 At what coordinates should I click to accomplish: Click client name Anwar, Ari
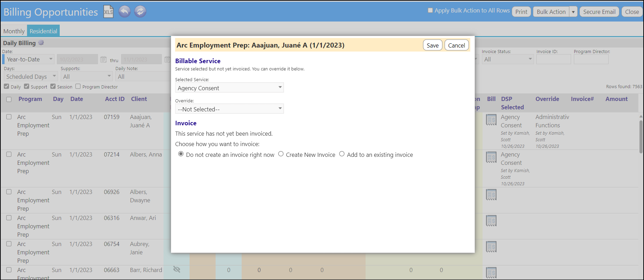pyautogui.click(x=143, y=218)
